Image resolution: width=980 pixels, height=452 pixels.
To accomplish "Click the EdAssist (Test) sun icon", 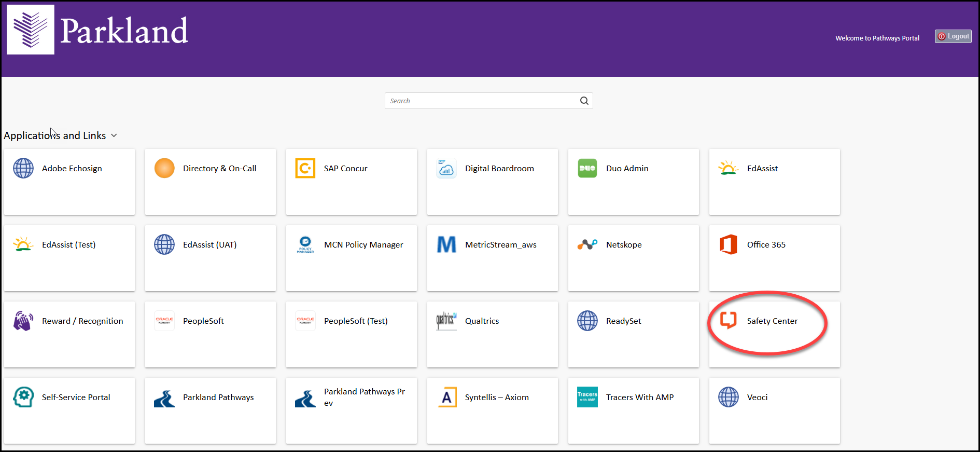I will [x=23, y=244].
